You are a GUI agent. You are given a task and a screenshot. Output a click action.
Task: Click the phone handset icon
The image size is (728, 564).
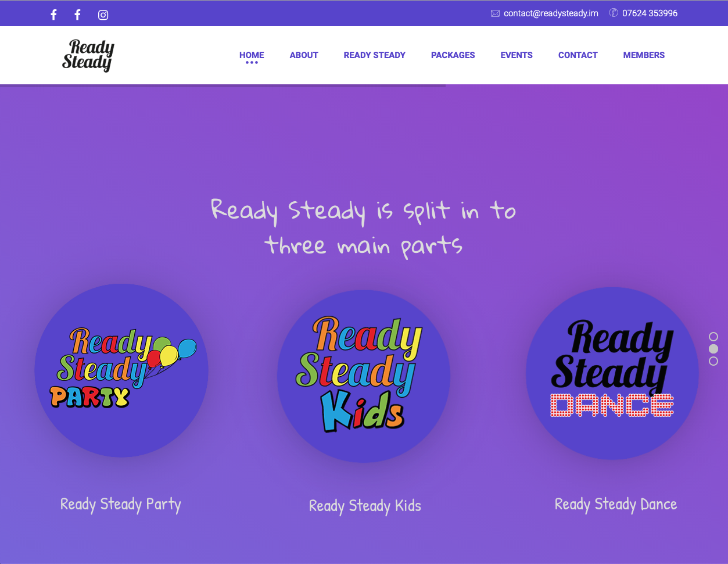614,13
